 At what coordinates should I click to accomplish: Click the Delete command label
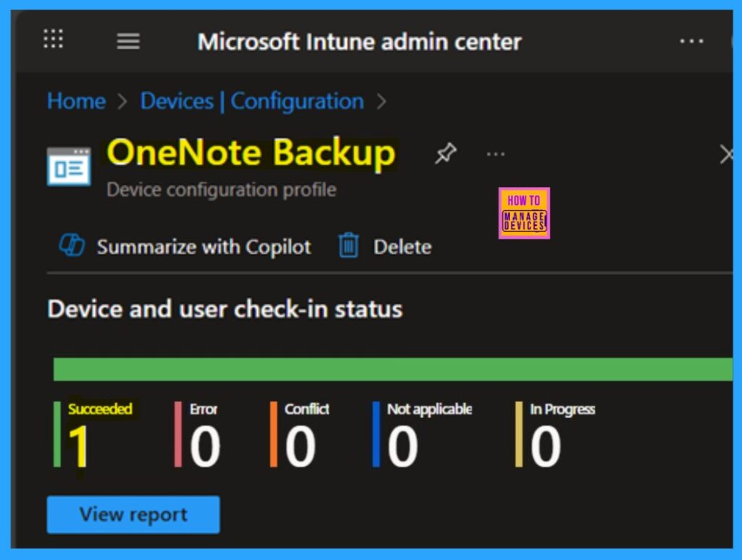tap(402, 247)
